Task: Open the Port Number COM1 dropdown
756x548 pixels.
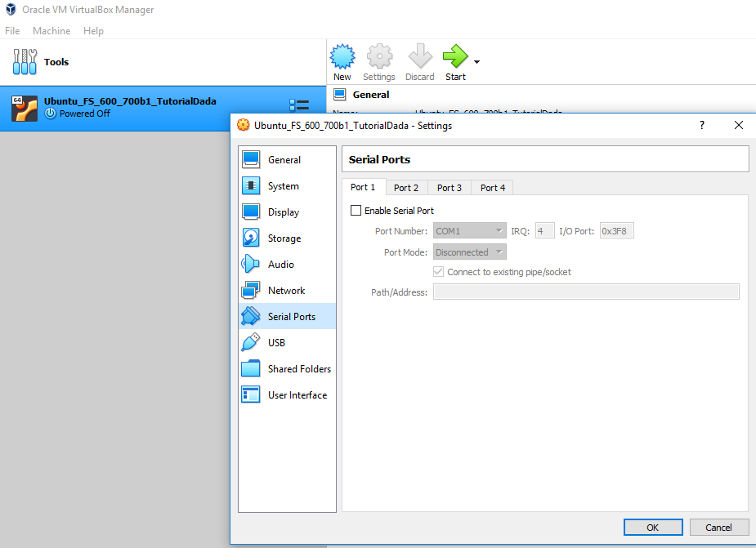Action: (x=470, y=231)
